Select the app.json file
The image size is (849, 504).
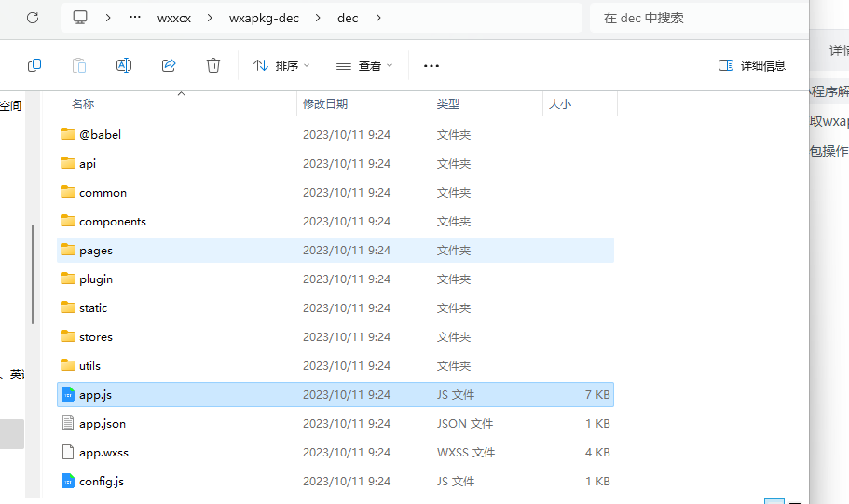[x=103, y=424]
